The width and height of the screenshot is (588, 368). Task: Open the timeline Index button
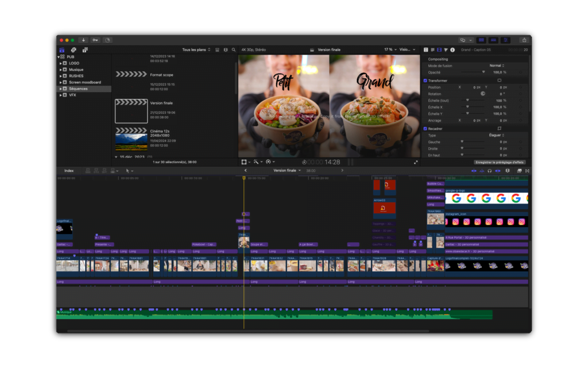pyautogui.click(x=69, y=171)
